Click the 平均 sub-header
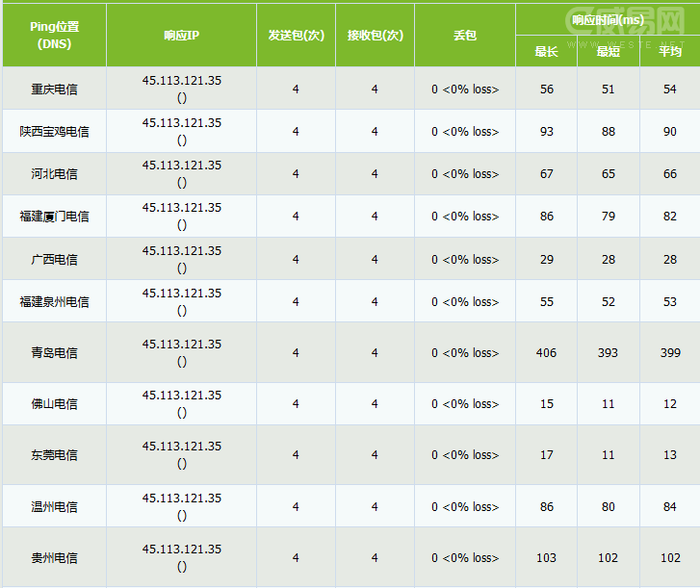 click(670, 52)
